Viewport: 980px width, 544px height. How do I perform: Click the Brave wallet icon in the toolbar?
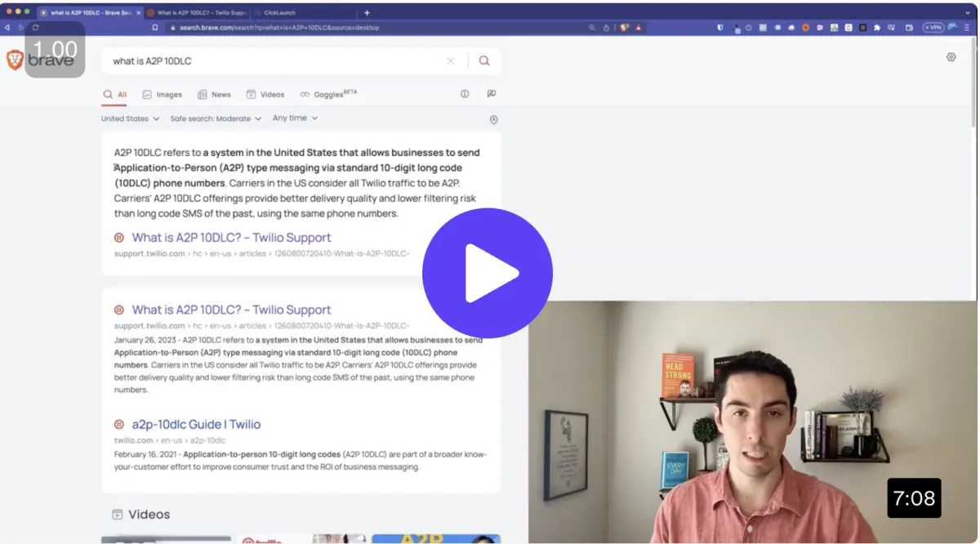pyautogui.click(x=909, y=27)
